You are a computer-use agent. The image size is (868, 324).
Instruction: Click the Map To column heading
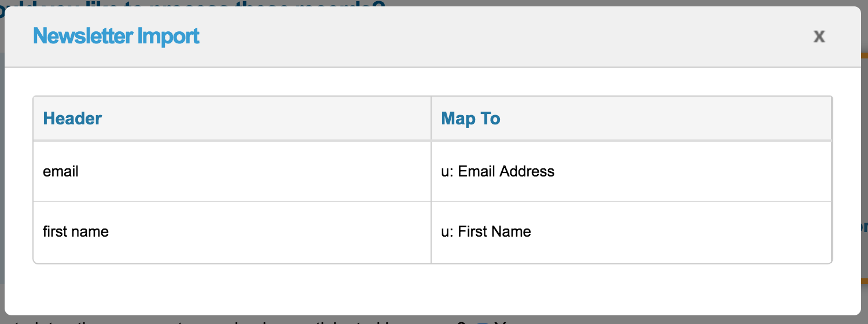470,119
